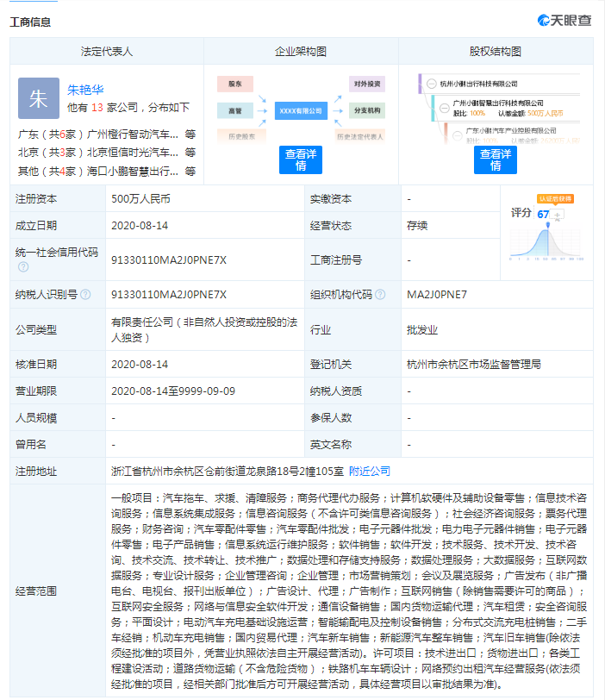Screen dimensions: 605x700
Task: Click 分支机构 box in structure diagram
Action: (x=367, y=110)
